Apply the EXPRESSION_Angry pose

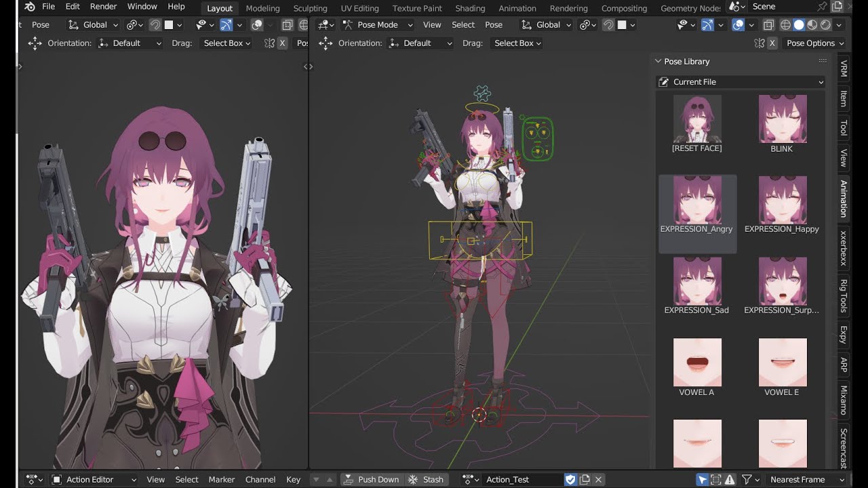[697, 214]
